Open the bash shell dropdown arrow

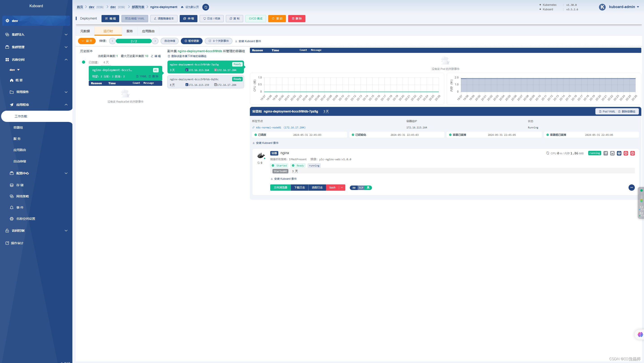click(x=342, y=188)
